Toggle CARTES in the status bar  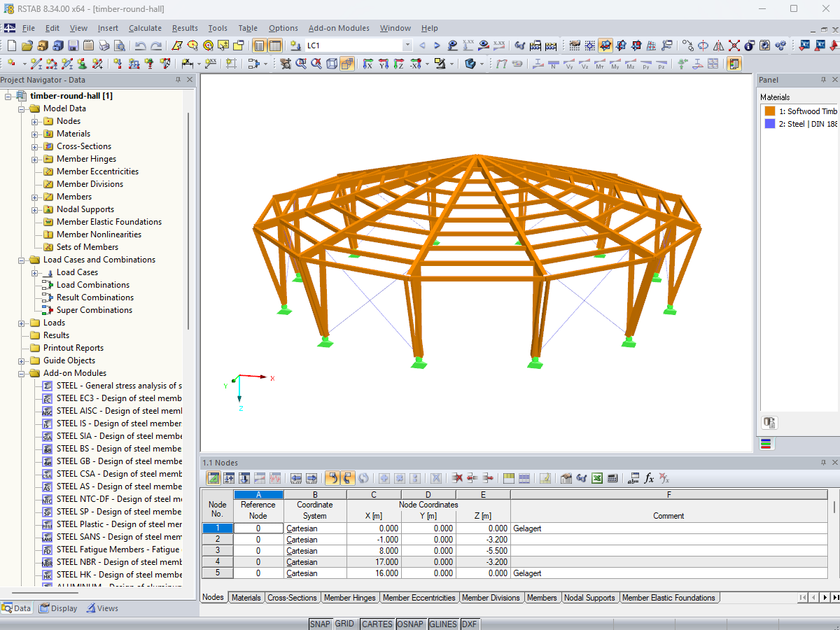click(377, 624)
